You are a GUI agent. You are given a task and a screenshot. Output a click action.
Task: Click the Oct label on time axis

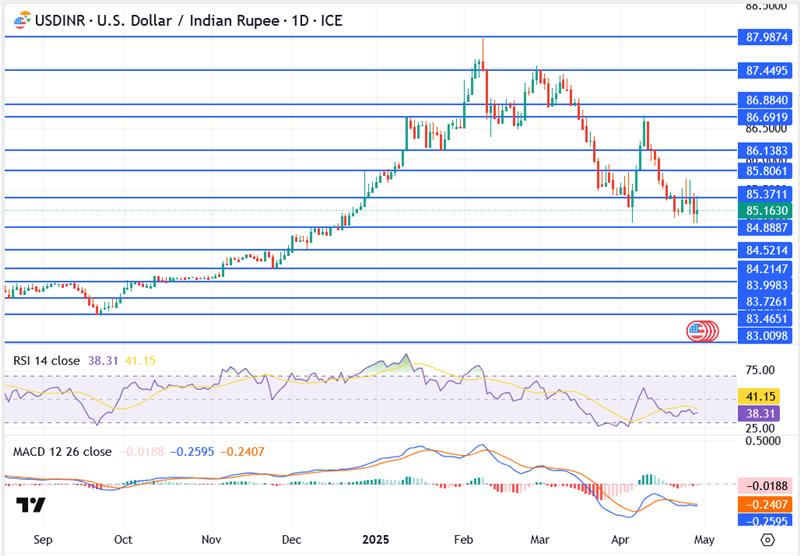(x=122, y=539)
